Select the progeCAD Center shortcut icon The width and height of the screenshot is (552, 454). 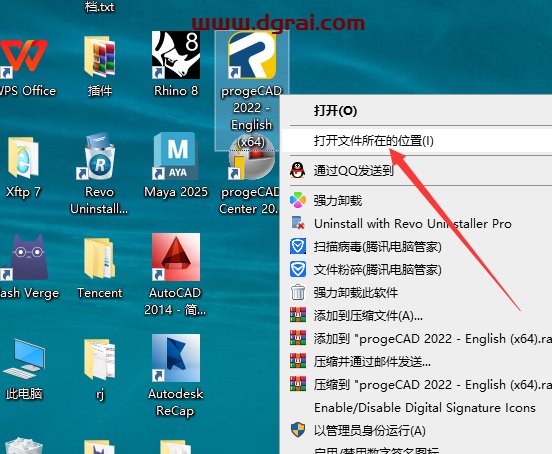pos(252,158)
